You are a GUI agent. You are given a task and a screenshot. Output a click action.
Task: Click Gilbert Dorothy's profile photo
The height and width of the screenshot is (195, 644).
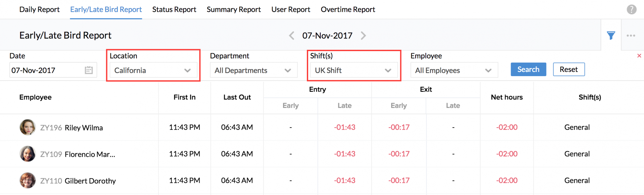[28, 181]
